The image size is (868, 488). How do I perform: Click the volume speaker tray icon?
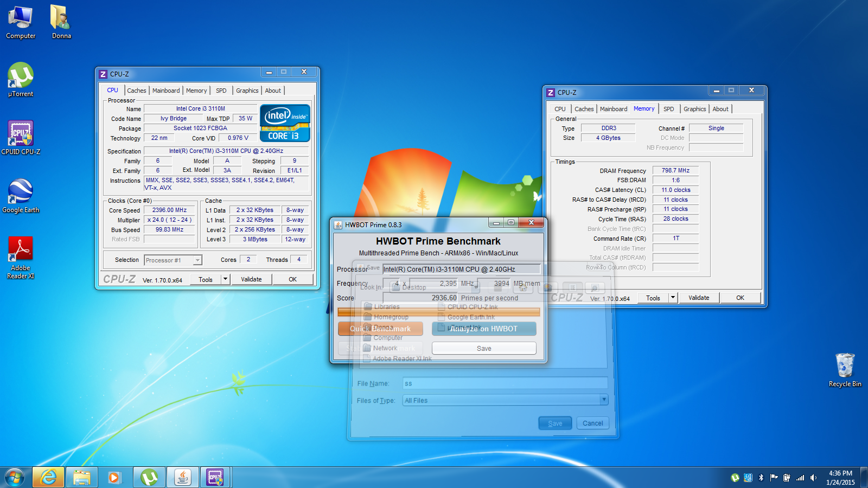[813, 478]
